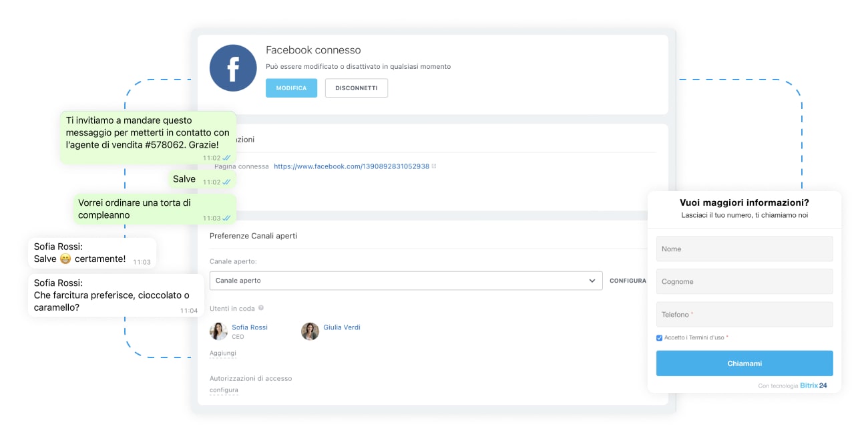Click configura under Autorizzazioni di accesso
This screenshot has width=868, height=441.
(224, 390)
